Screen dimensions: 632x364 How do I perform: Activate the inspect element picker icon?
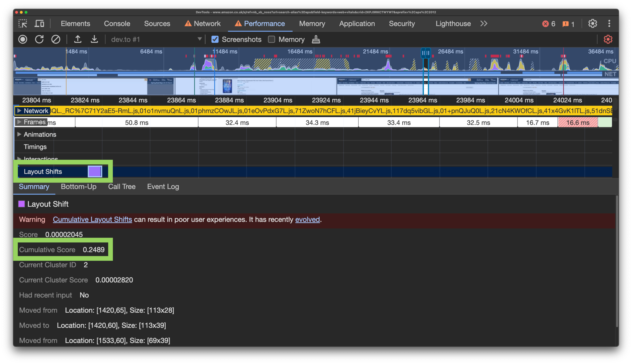(23, 24)
